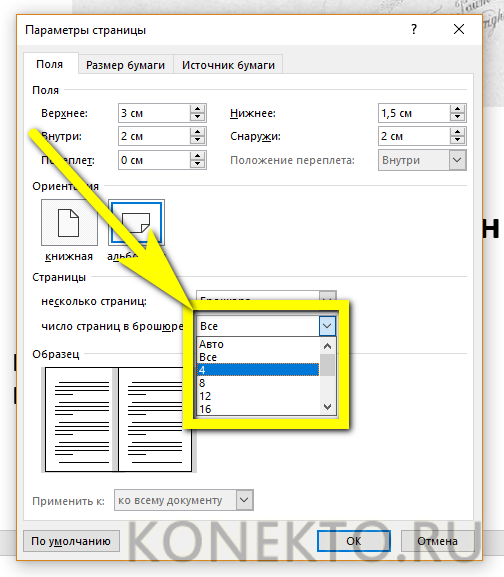Decrease the Переплет value with down arrow
The width and height of the screenshot is (504, 577).
coord(198,164)
